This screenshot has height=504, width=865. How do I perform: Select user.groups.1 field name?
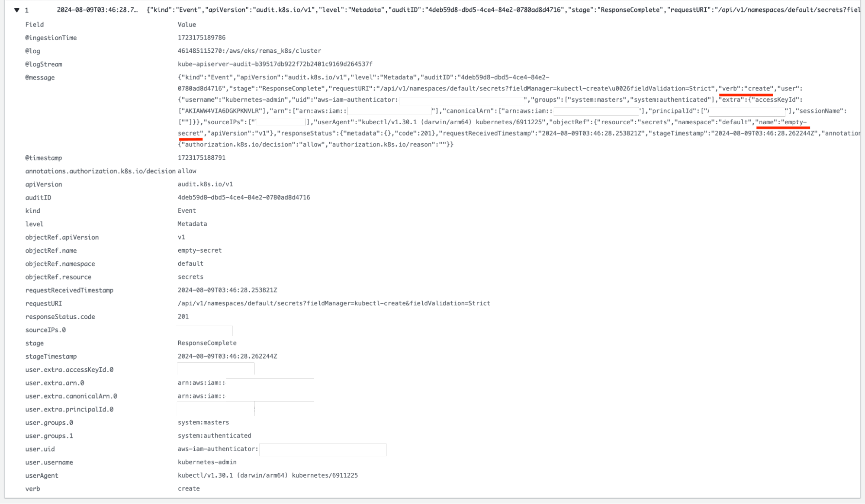pyautogui.click(x=49, y=437)
